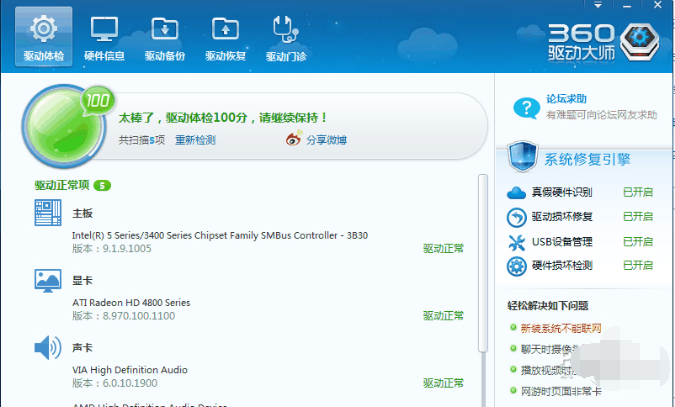This screenshot has width=675, height=407.
Task: Open 新装系统不能联网 troubleshooting link
Action: pyautogui.click(x=561, y=328)
